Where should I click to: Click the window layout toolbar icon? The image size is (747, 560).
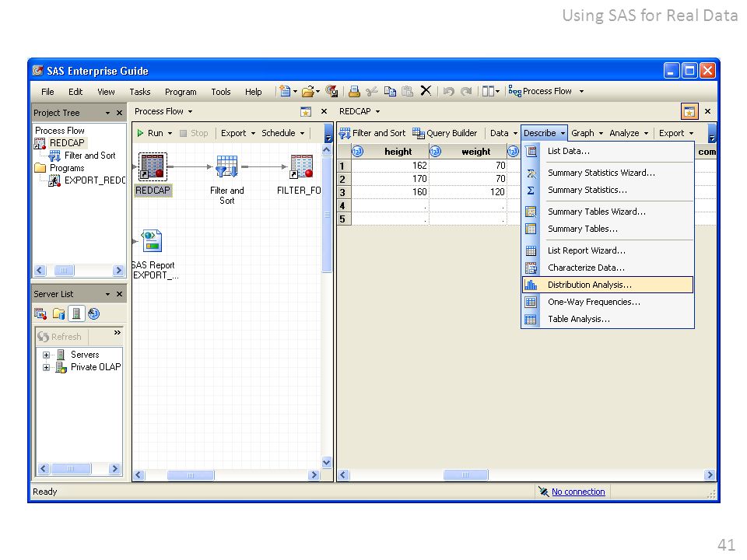(488, 91)
